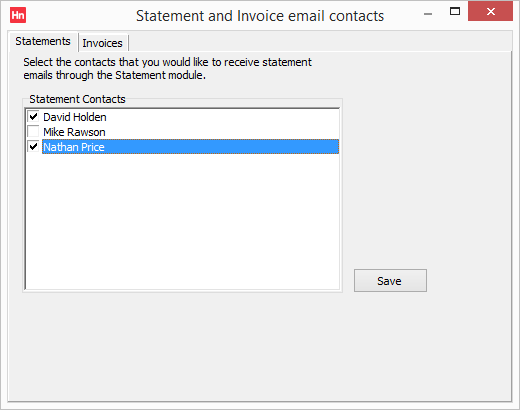Maximize the email contacts window

(455, 11)
